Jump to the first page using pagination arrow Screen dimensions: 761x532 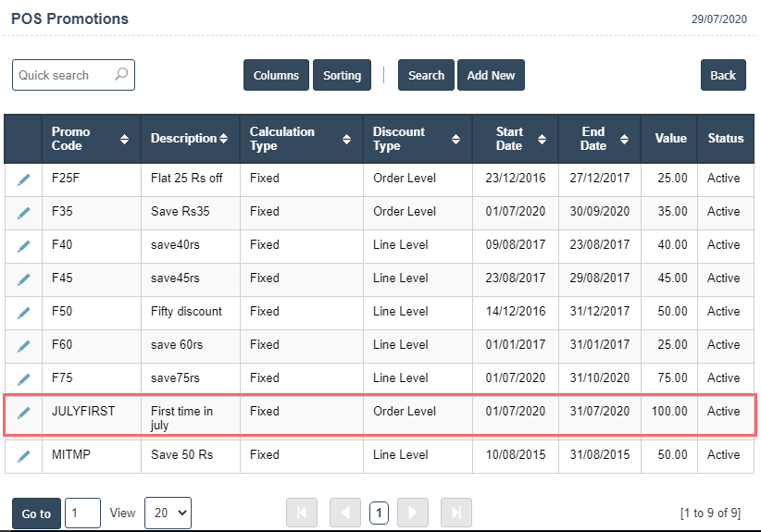click(x=302, y=513)
